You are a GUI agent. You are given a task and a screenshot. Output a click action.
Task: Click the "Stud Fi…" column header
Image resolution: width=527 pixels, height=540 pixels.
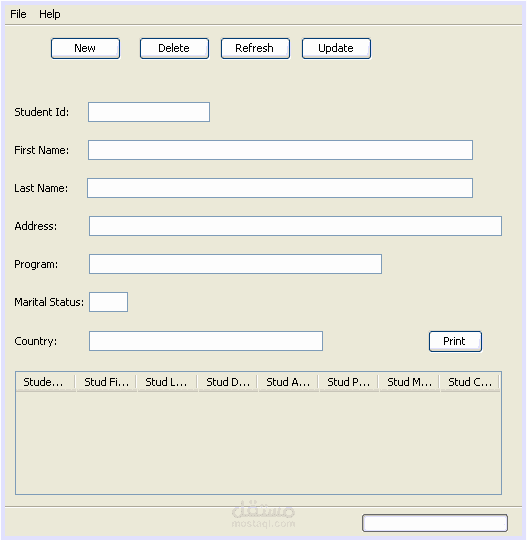coord(106,382)
